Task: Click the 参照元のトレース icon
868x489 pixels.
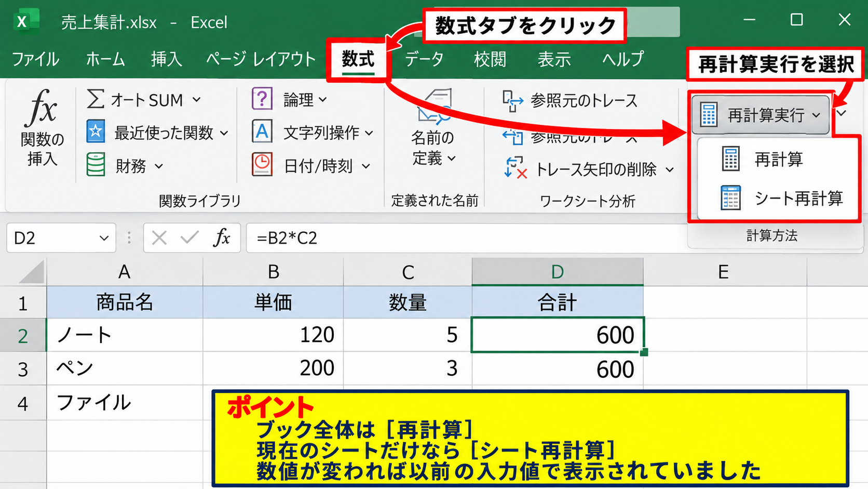Action: [512, 101]
